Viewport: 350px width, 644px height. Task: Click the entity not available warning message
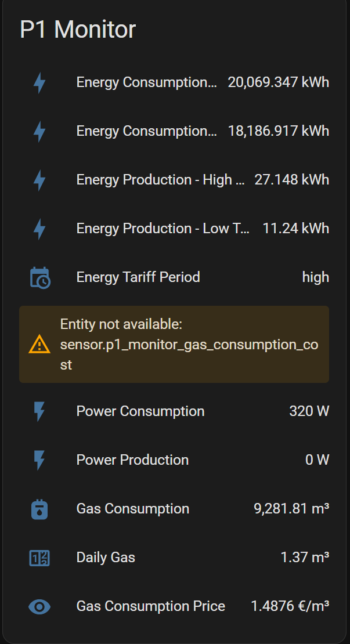(x=189, y=345)
